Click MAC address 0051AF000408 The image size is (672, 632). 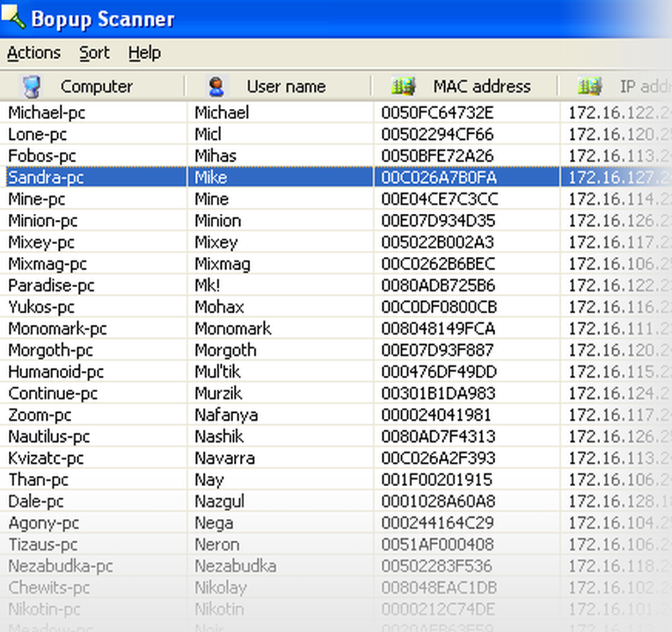point(437,545)
